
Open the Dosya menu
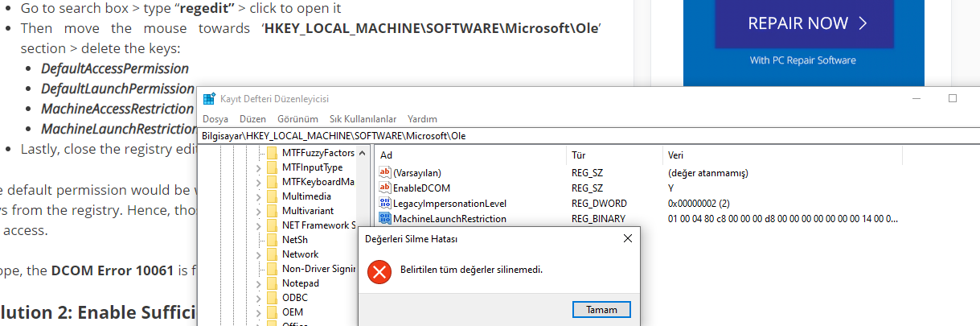(x=215, y=119)
